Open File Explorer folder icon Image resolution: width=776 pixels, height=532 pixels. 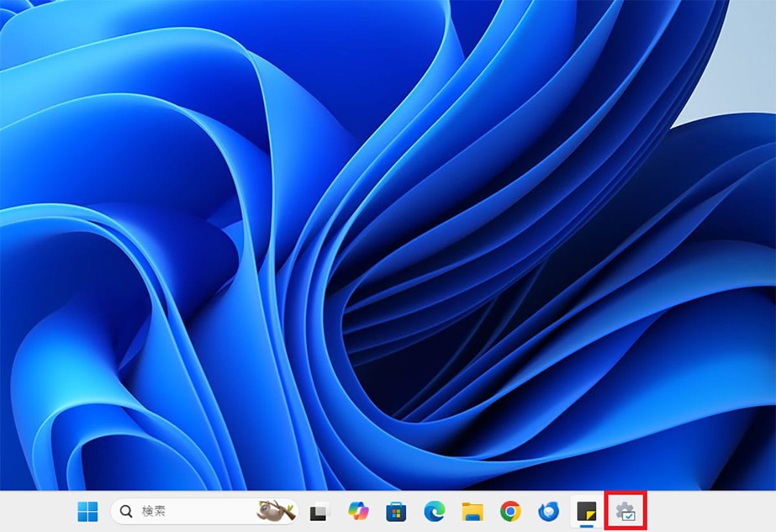click(x=472, y=512)
